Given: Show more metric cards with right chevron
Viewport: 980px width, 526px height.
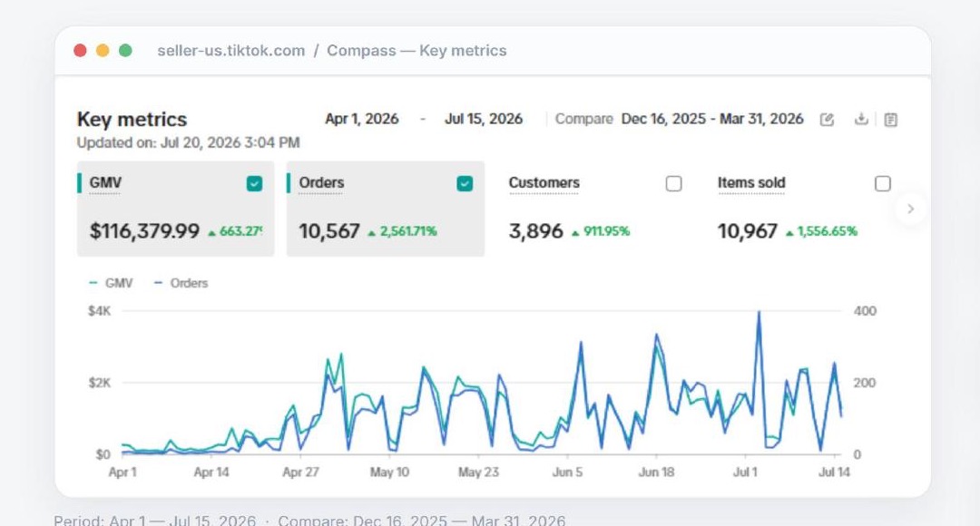Looking at the screenshot, I should pyautogui.click(x=911, y=209).
